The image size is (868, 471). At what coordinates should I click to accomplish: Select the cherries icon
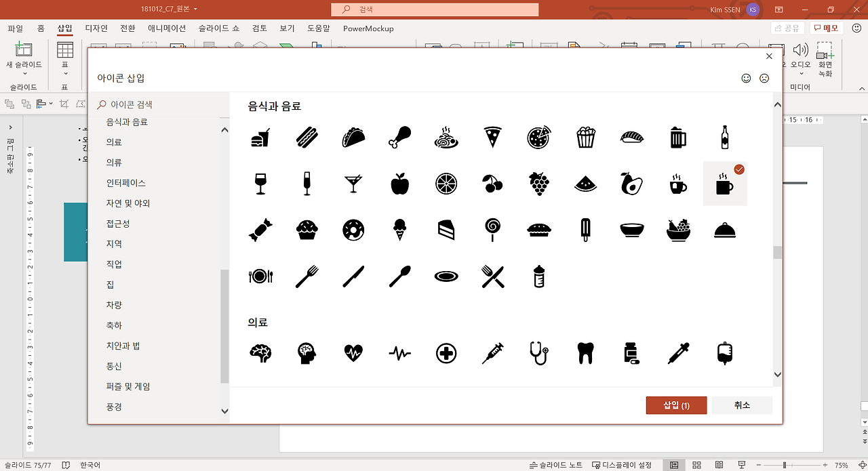492,184
